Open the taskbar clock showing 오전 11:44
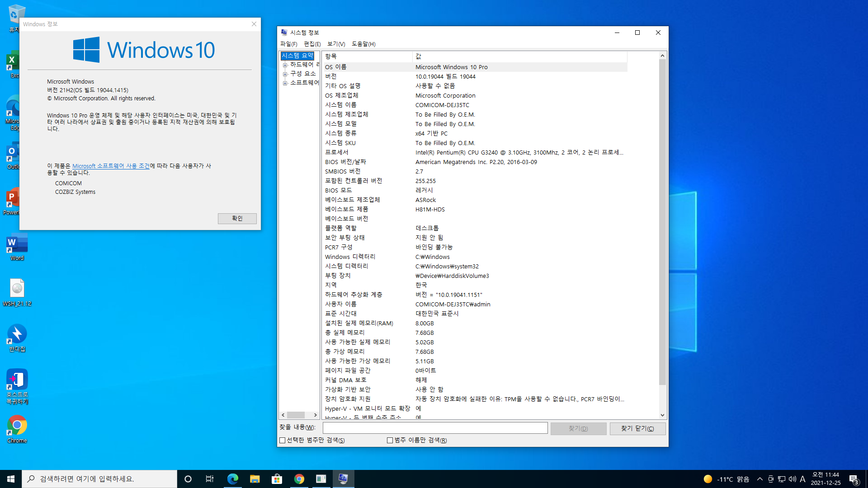 click(x=826, y=479)
